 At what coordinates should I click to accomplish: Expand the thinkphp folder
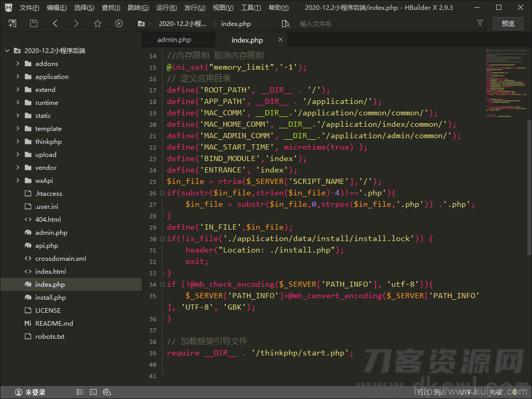point(18,141)
